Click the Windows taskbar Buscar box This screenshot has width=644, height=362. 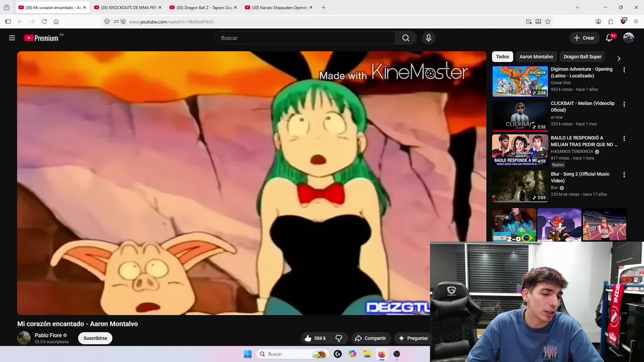click(292, 354)
